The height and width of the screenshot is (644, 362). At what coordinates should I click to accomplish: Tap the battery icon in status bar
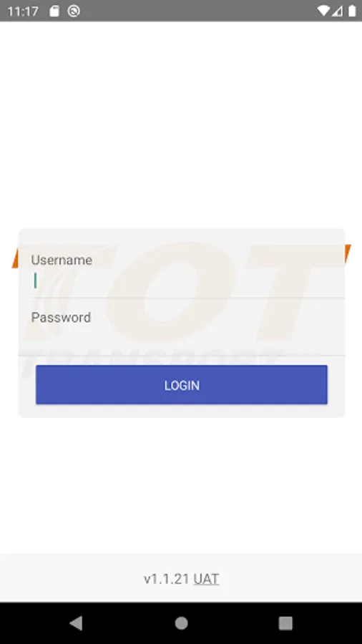[352, 11]
